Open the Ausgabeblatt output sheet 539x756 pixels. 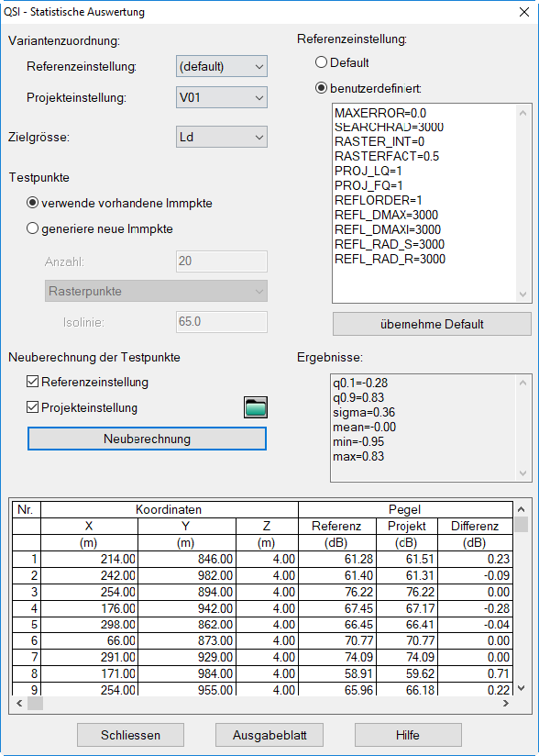[269, 735]
